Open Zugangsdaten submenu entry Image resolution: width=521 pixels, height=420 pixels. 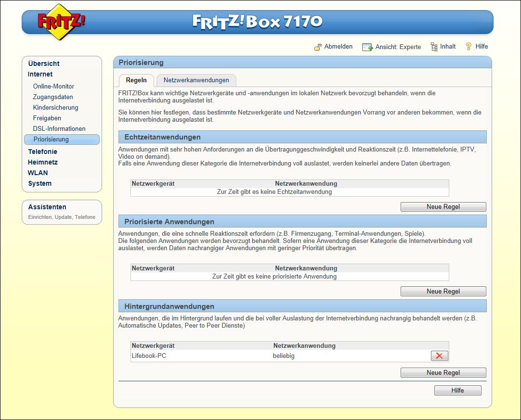tap(53, 97)
